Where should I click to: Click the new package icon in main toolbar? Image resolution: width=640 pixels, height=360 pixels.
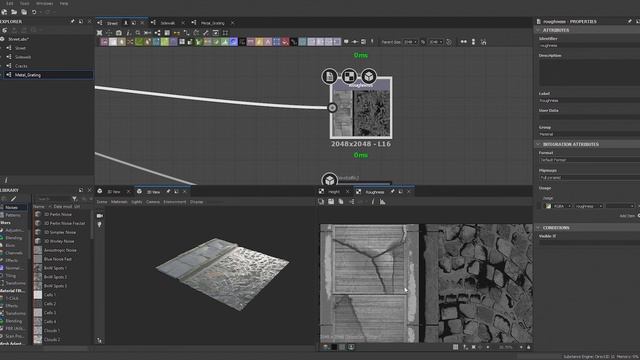4,12
